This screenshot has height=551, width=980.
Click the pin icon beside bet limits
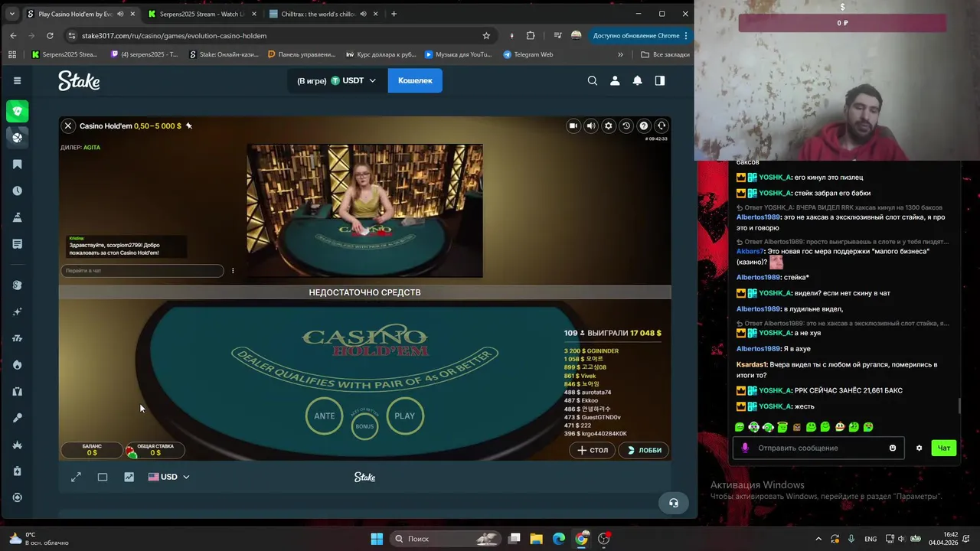[189, 126]
